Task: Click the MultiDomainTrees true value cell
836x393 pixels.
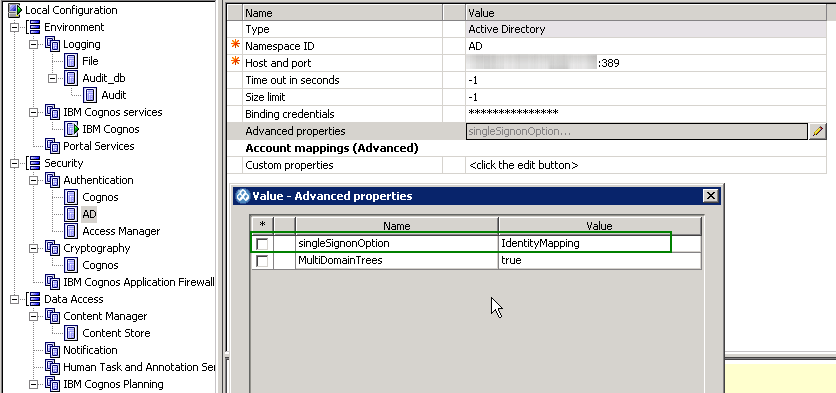Action: [599, 261]
